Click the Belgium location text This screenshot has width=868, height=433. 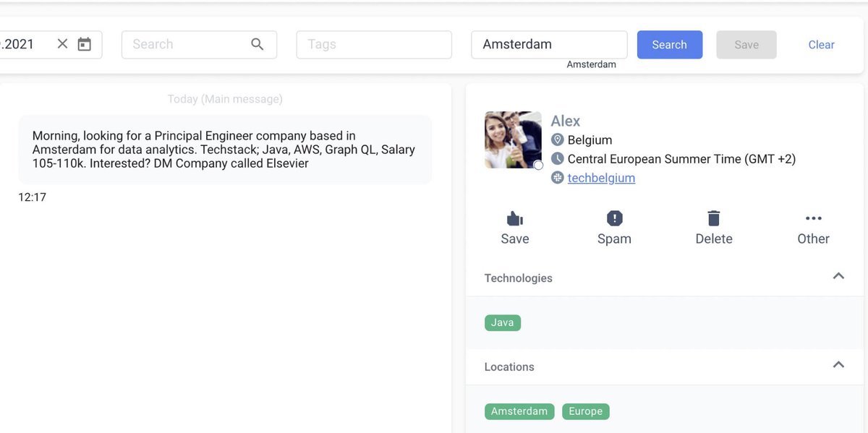590,140
